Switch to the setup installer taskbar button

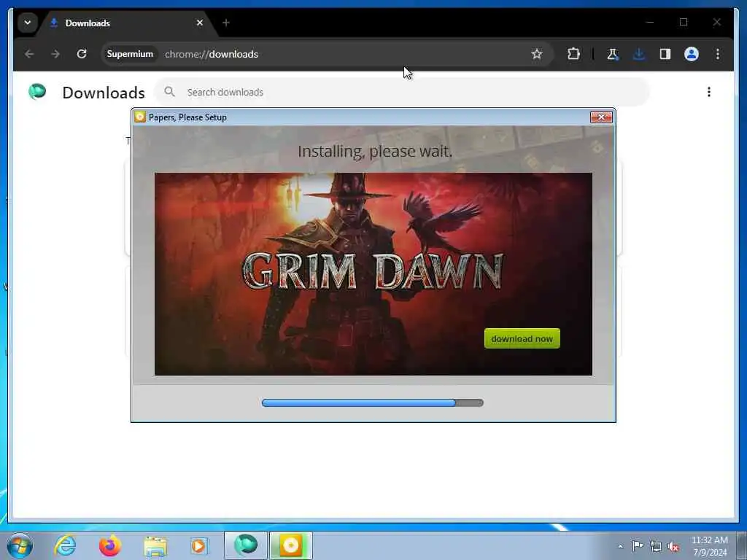tap(290, 545)
